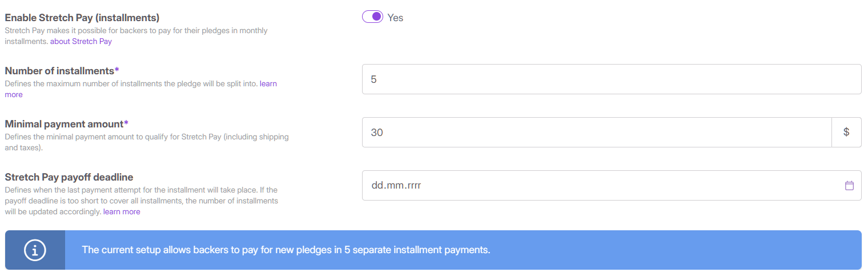This screenshot has height=276, width=868.
Task: Focus the Number of installments field
Action: (x=611, y=79)
